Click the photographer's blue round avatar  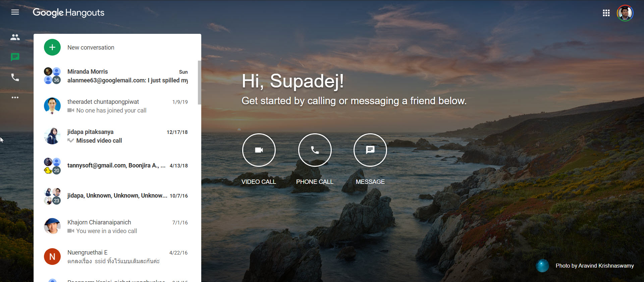(542, 266)
